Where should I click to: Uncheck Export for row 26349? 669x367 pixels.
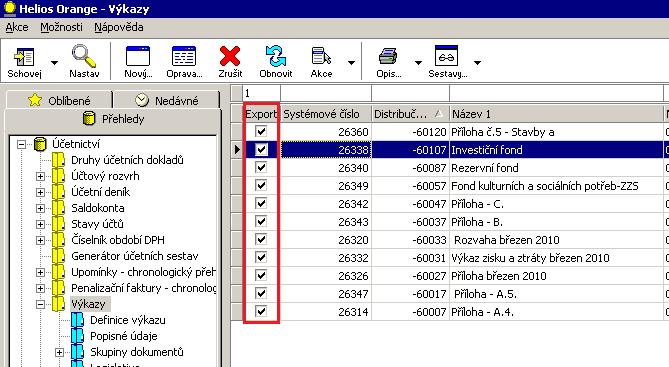pos(261,185)
